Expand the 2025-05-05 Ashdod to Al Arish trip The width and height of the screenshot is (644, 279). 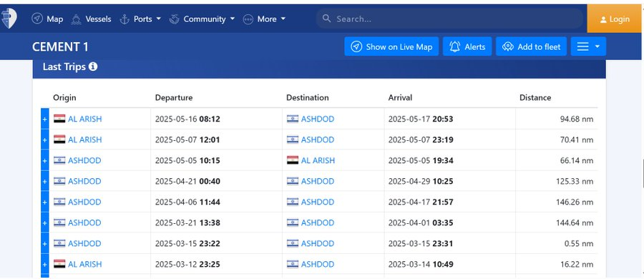45,160
